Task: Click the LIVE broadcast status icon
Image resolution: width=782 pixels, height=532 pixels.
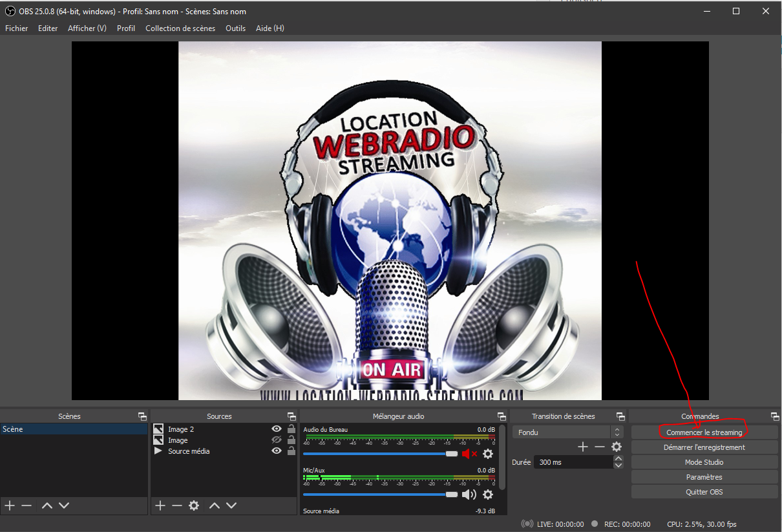Action: coord(527,524)
